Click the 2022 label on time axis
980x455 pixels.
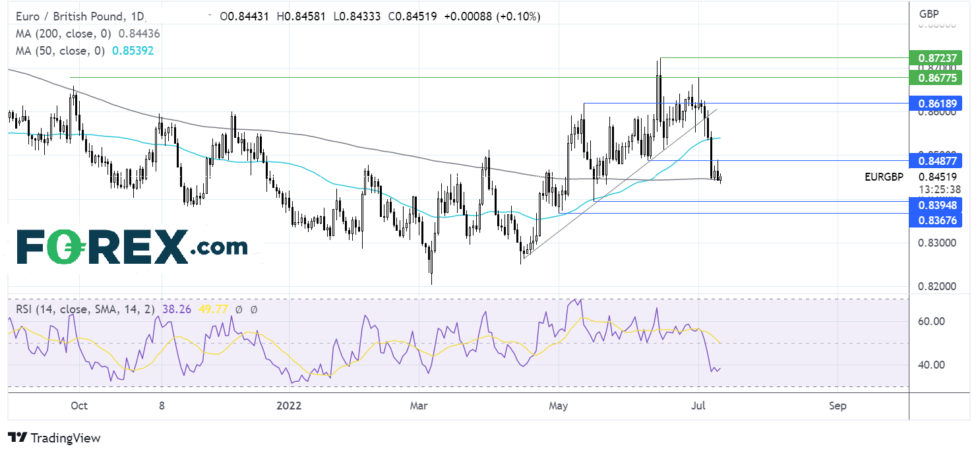pyautogui.click(x=289, y=406)
